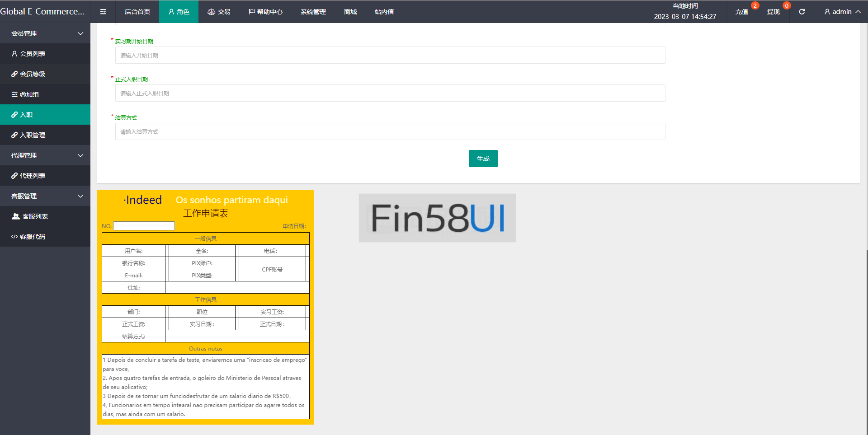Open 客服代码 in the sidebar
868x435 pixels.
pyautogui.click(x=32, y=237)
